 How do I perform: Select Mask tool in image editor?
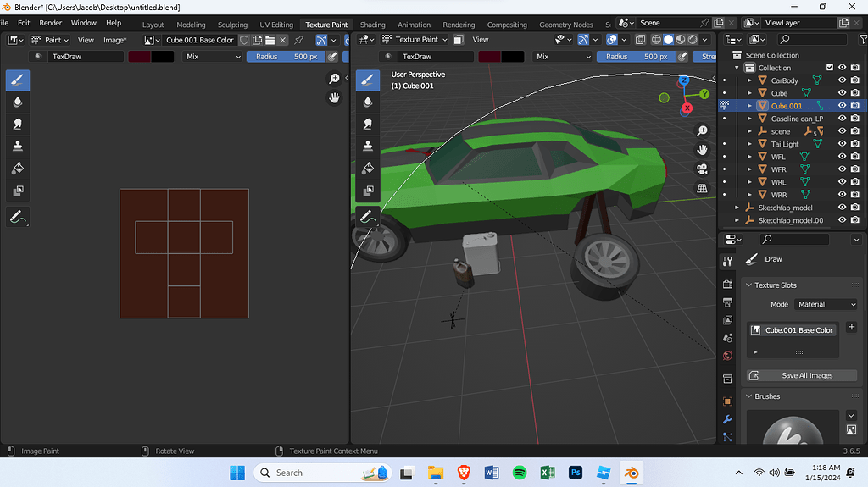18,191
